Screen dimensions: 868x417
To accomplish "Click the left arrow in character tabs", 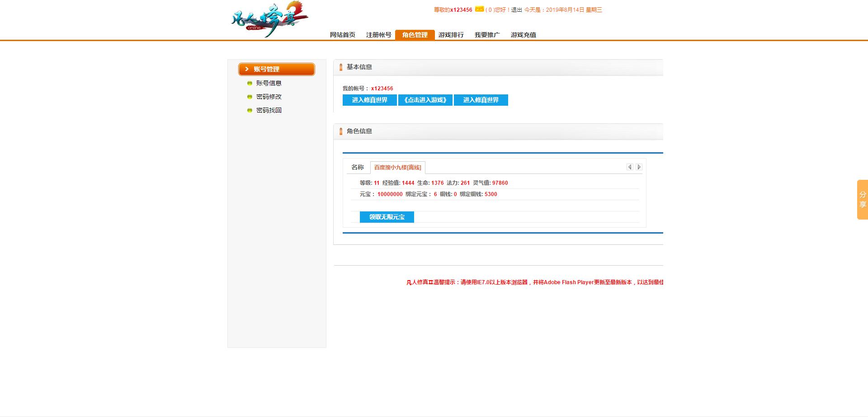I will pos(630,167).
